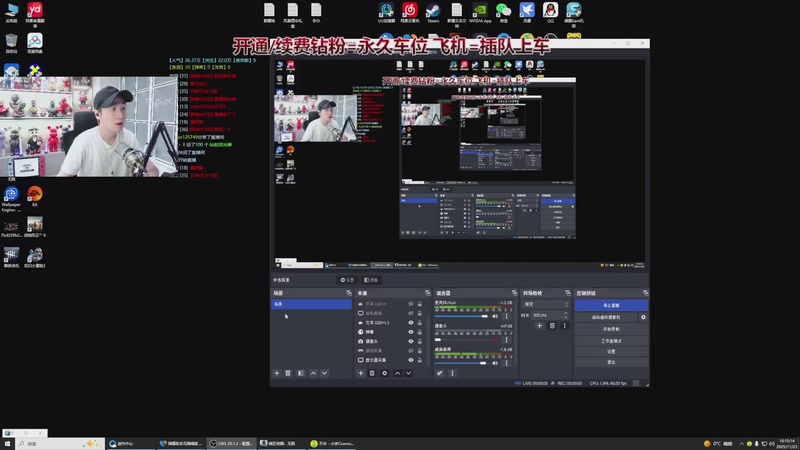Delete the selected source with trash icon
The width and height of the screenshot is (800, 450).
372,373
